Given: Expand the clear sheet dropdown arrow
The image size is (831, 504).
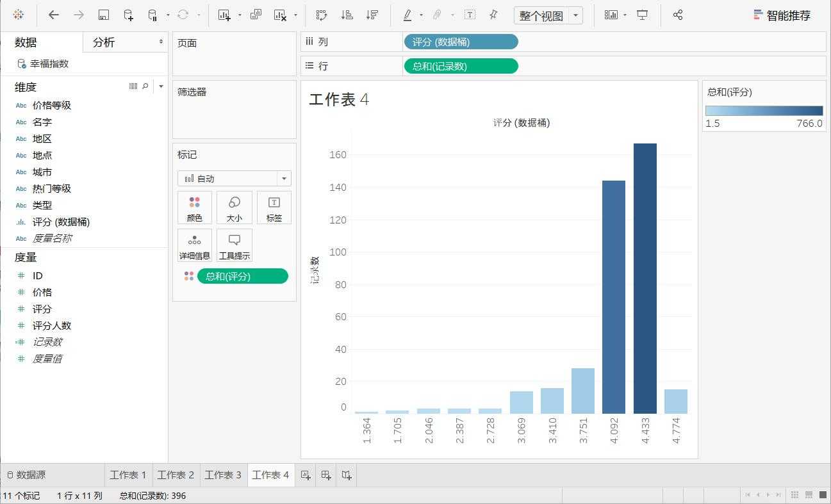Looking at the screenshot, I should click(295, 15).
